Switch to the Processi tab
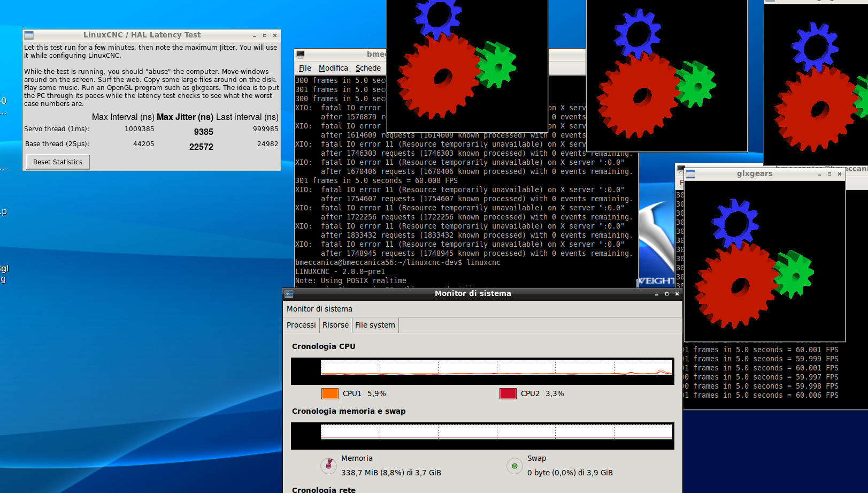868x493 pixels. click(301, 325)
